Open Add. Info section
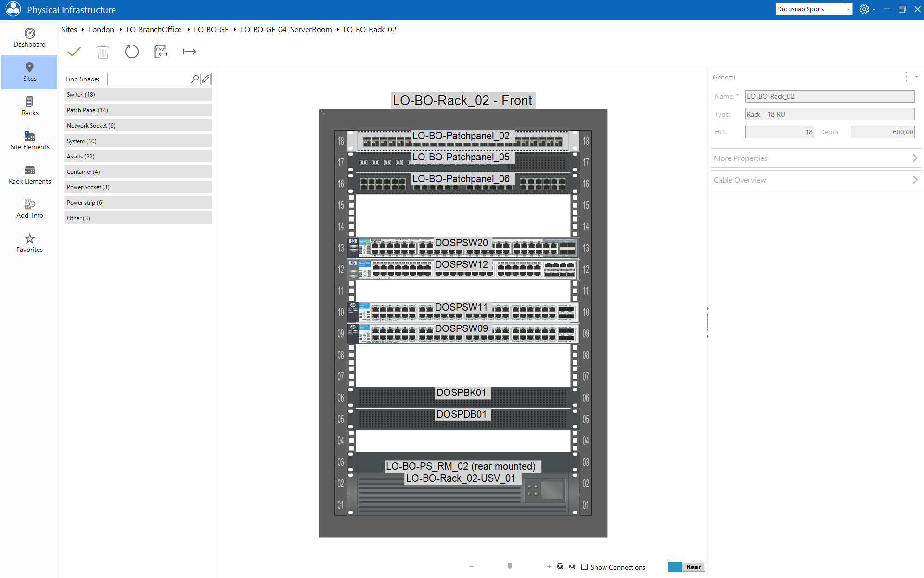This screenshot has width=924, height=578. (29, 209)
